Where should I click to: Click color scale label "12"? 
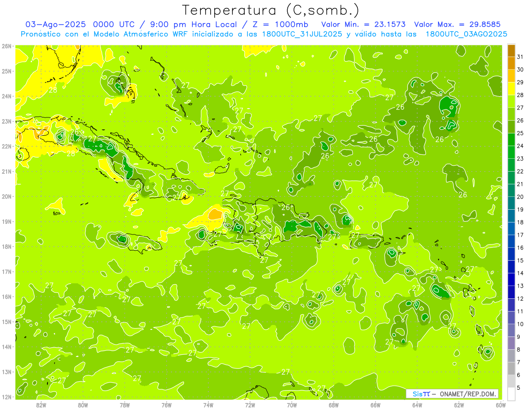(x=520, y=298)
